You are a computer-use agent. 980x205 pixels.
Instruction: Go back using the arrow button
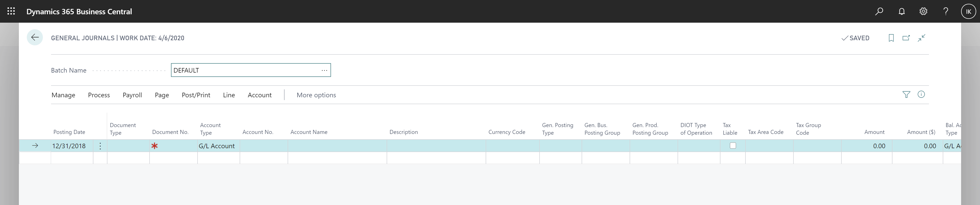[x=35, y=37]
